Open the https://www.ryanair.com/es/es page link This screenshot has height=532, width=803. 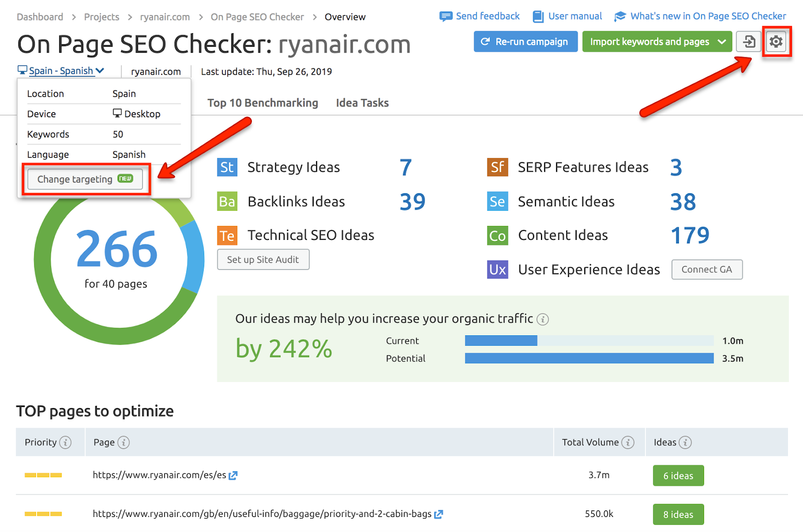pyautogui.click(x=160, y=475)
